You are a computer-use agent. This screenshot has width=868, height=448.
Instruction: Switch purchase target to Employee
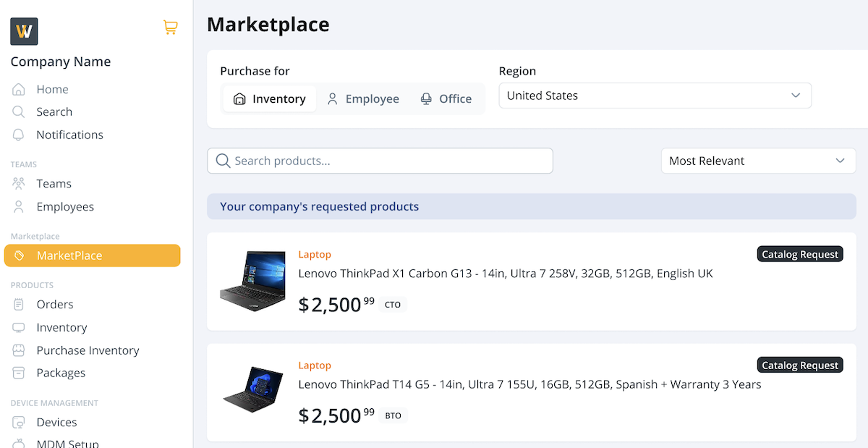point(363,99)
